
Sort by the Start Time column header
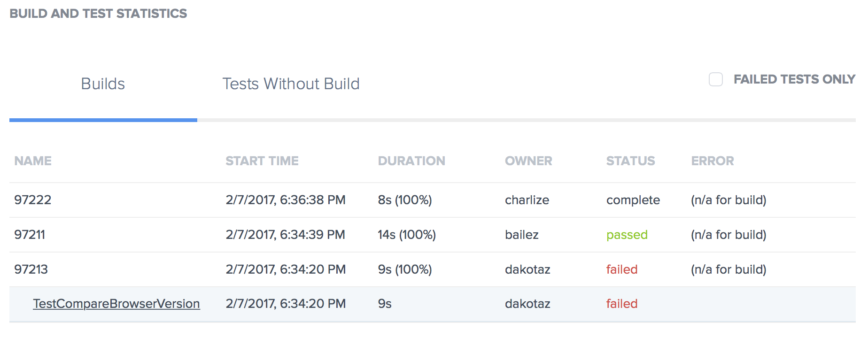[x=262, y=161]
